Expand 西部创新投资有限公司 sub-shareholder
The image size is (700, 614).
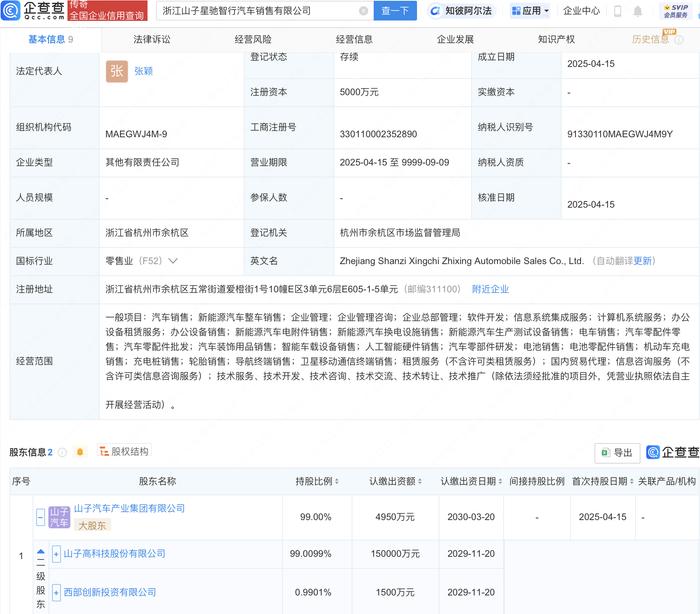point(56,593)
